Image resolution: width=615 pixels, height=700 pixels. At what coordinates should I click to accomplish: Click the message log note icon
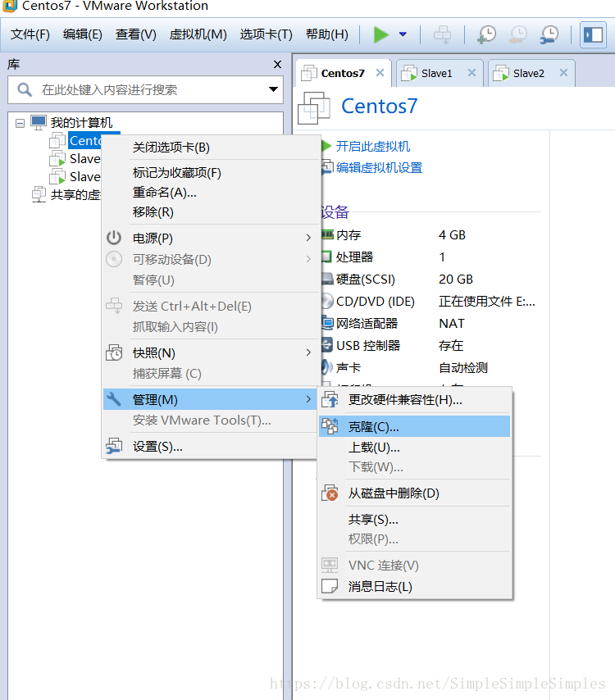coord(330,586)
